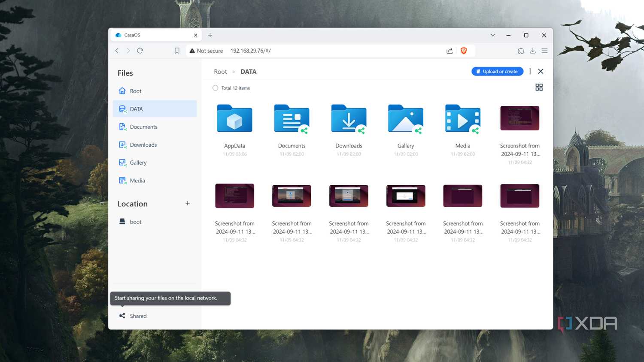Close the Files panel with X icon
The width and height of the screenshot is (644, 362).
click(x=541, y=71)
